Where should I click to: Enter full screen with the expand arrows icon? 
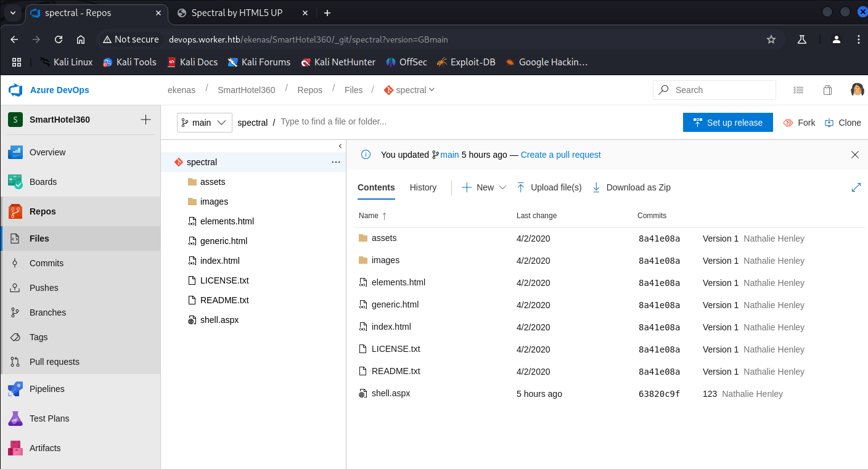[x=856, y=187]
